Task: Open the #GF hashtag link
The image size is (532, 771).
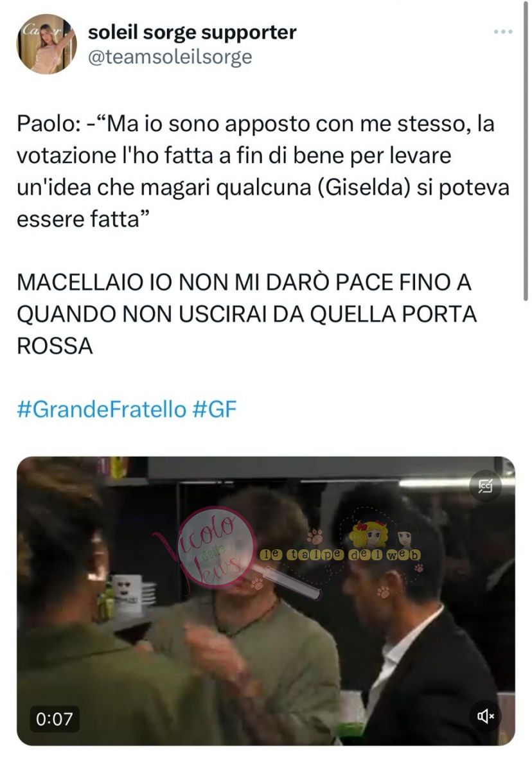Action: tap(215, 409)
